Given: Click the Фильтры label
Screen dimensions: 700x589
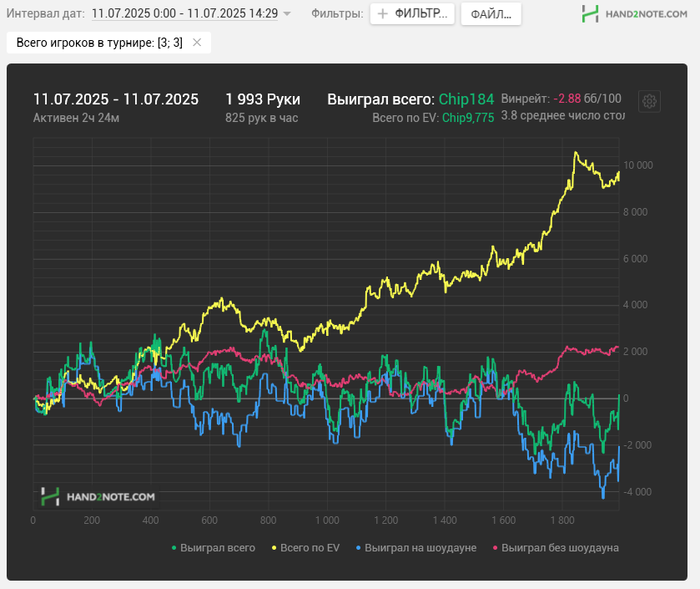Looking at the screenshot, I should coord(337,14).
